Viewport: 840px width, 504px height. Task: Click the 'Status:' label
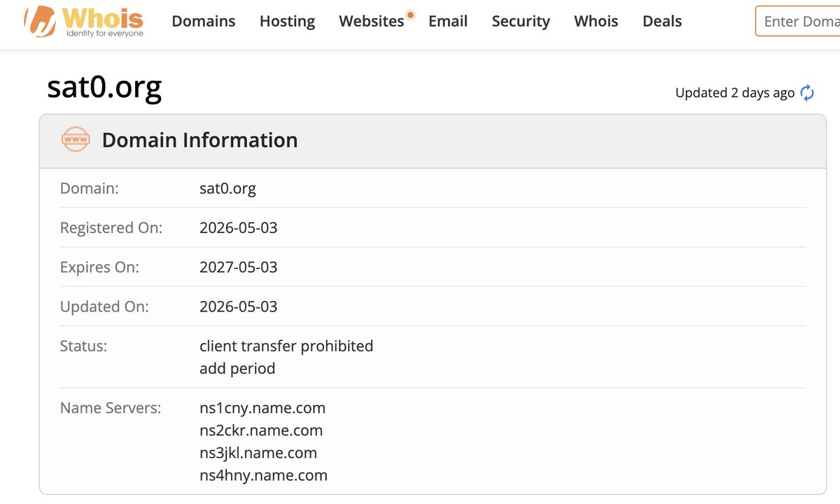[x=83, y=345]
